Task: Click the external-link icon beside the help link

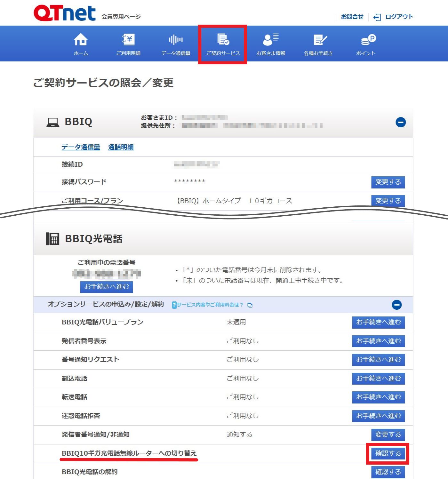Action: click(x=250, y=305)
